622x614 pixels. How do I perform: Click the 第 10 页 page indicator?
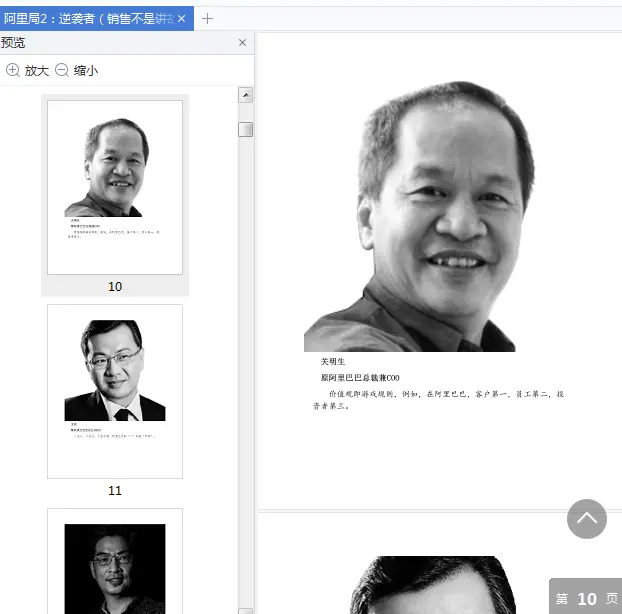pyautogui.click(x=586, y=598)
